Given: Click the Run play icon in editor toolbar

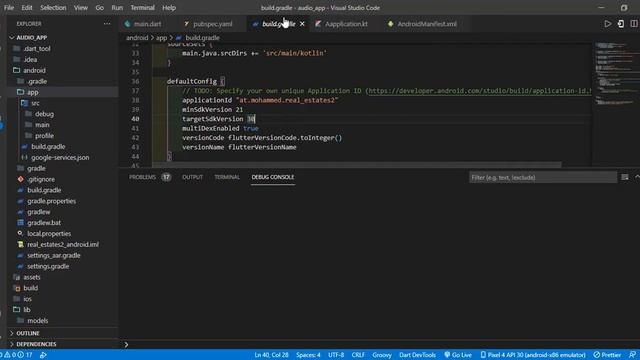Looking at the screenshot, I should (x=607, y=24).
